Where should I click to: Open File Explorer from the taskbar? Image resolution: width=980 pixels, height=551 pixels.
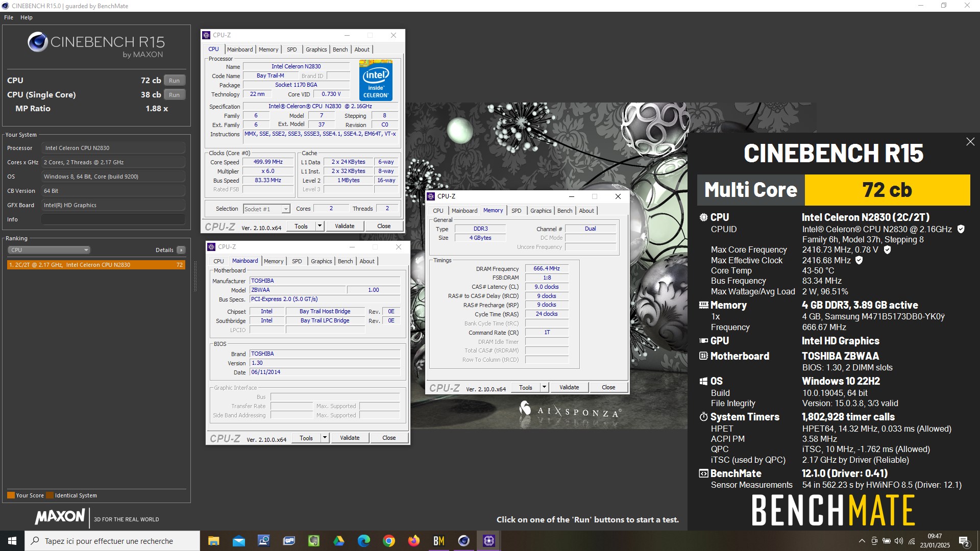[x=213, y=541]
